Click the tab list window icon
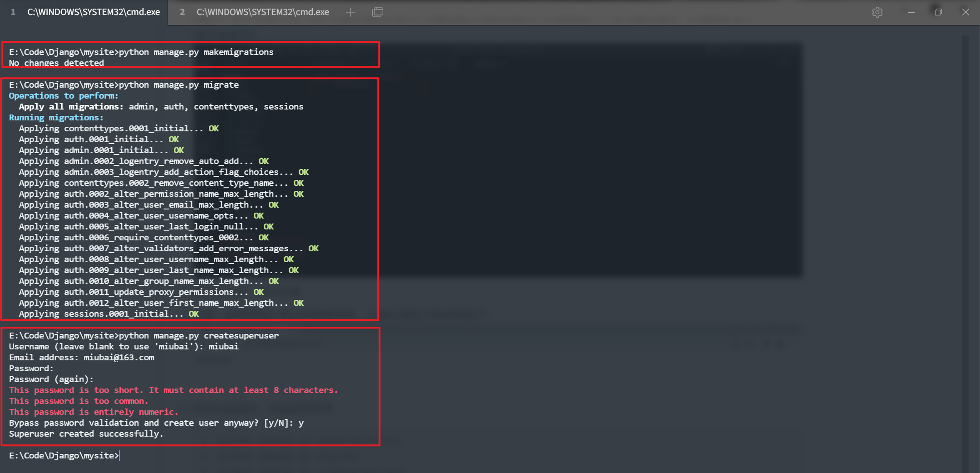 377,12
